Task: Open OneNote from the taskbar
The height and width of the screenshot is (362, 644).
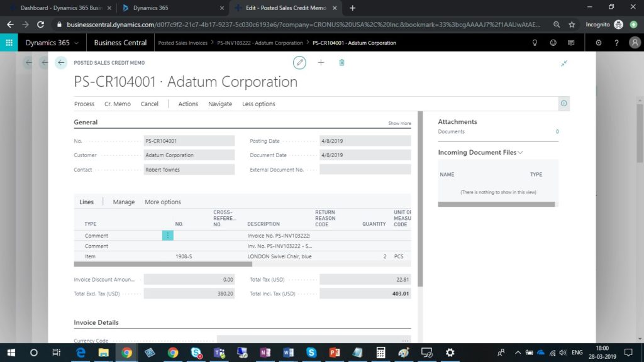Action: 265,353
